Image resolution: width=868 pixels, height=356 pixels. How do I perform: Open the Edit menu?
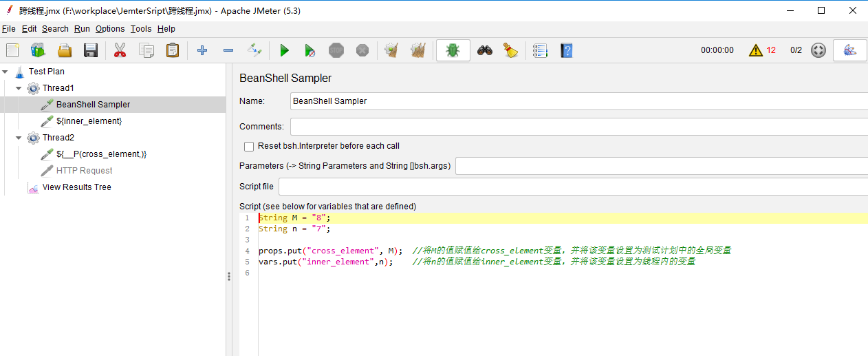[29, 29]
